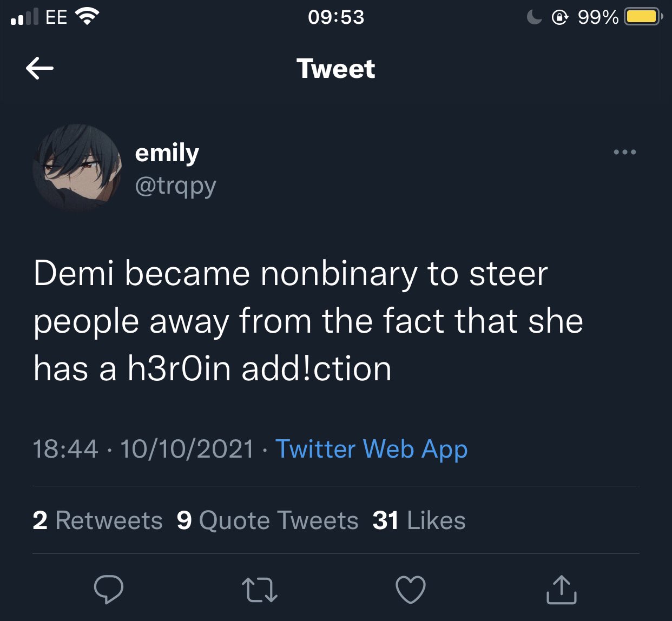Open the three-dot more options menu

tap(625, 152)
